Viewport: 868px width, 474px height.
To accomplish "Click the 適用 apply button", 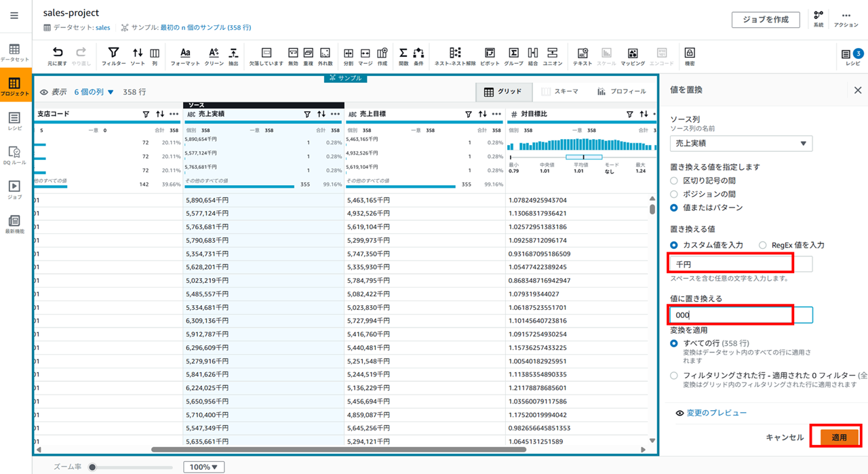I will click(839, 437).
